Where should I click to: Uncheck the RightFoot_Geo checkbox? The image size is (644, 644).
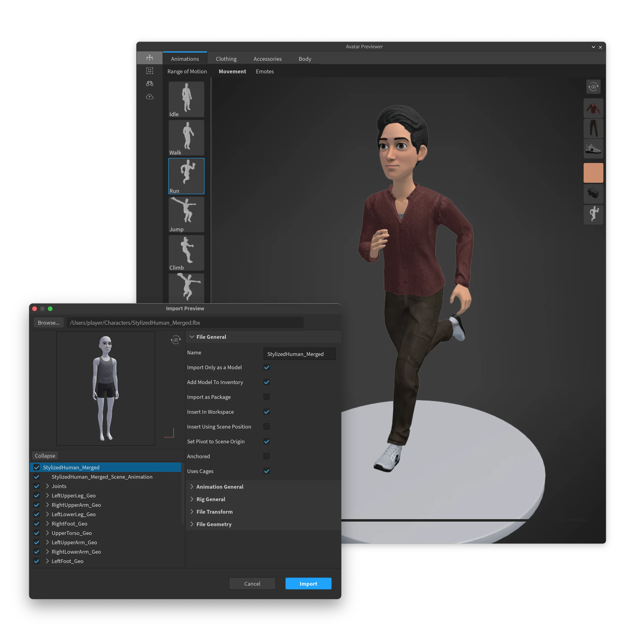point(37,524)
